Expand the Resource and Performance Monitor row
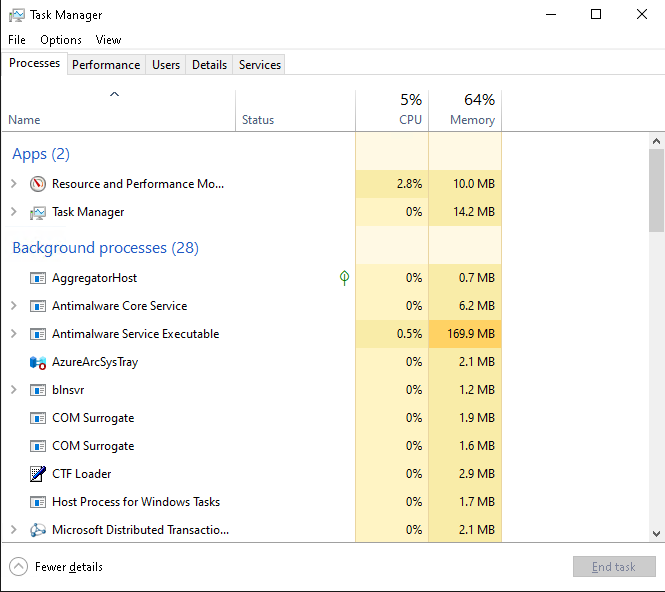The image size is (665, 592). click(x=13, y=184)
